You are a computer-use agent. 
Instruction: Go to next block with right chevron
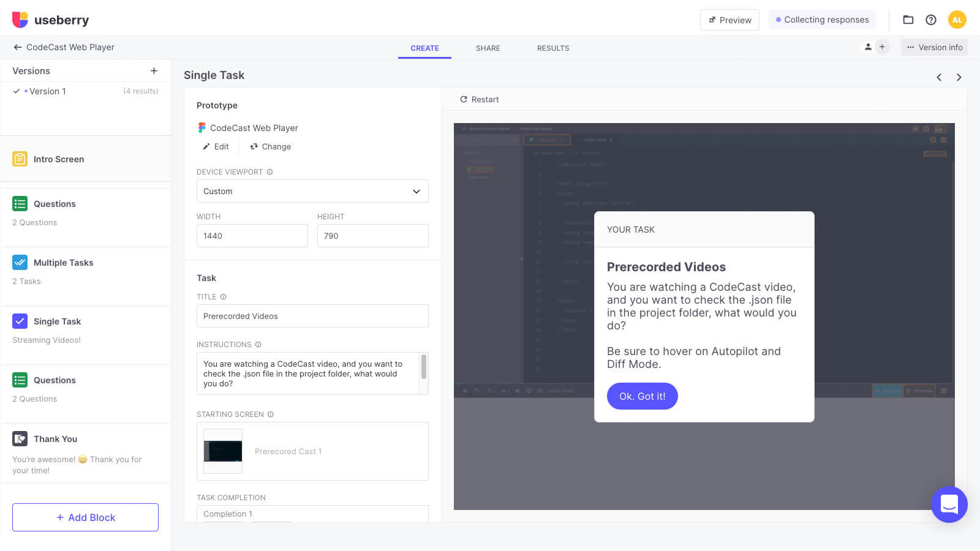pos(959,77)
